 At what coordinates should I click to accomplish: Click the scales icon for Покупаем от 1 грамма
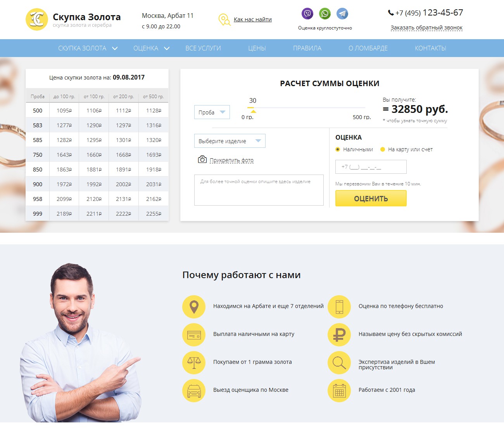(x=194, y=362)
